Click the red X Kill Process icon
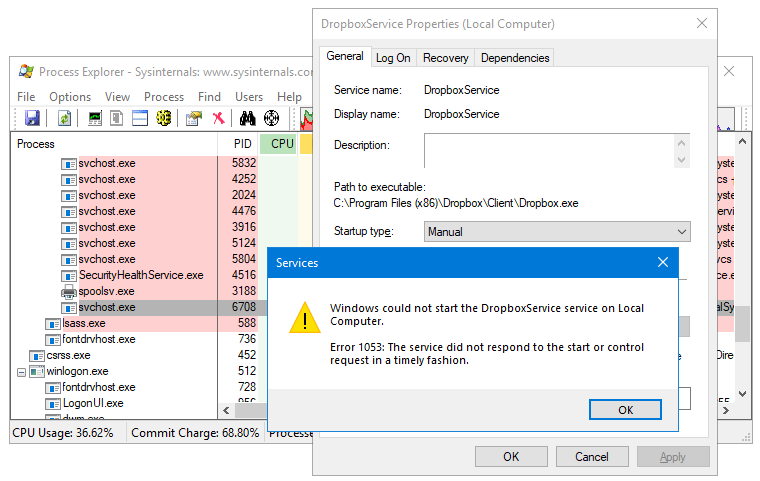The width and height of the screenshot is (760, 481). (x=219, y=118)
